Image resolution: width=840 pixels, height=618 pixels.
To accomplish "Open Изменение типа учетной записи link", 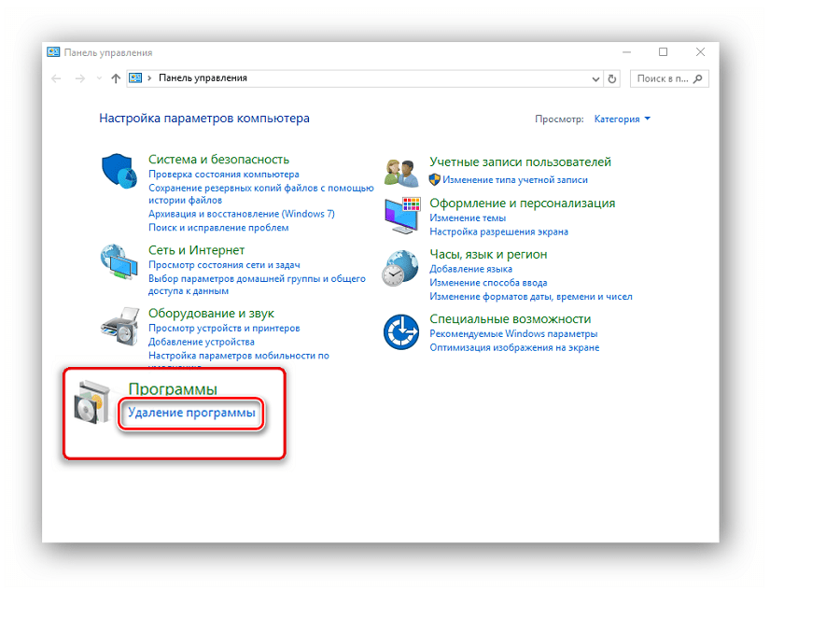I will coord(515,179).
